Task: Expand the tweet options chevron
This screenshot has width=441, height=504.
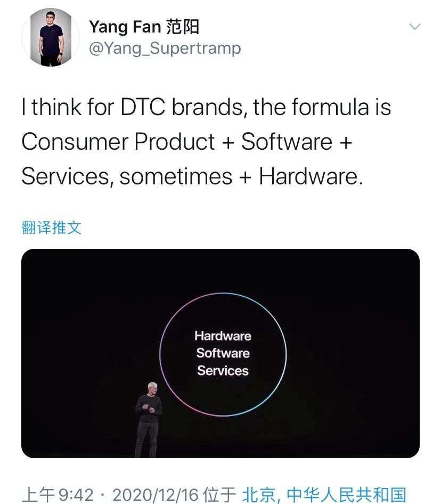Action: (x=415, y=26)
